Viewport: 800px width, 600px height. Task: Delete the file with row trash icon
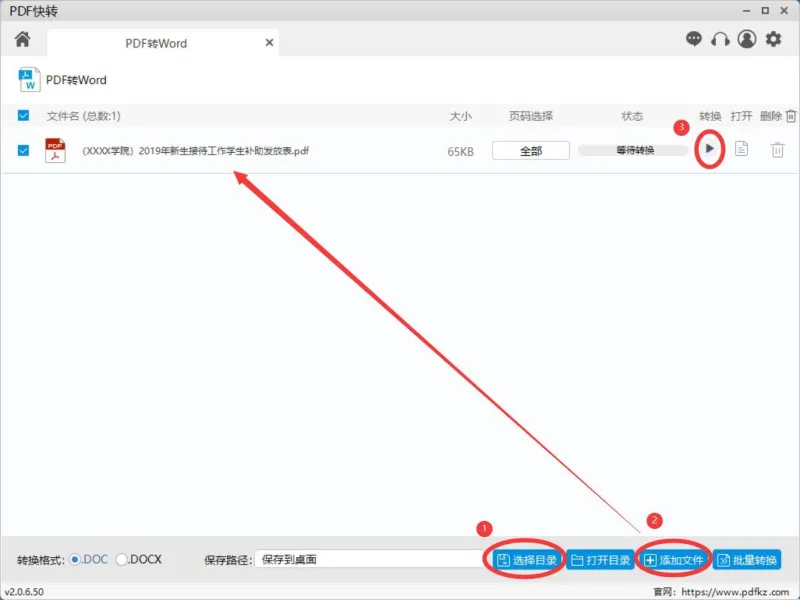777,150
